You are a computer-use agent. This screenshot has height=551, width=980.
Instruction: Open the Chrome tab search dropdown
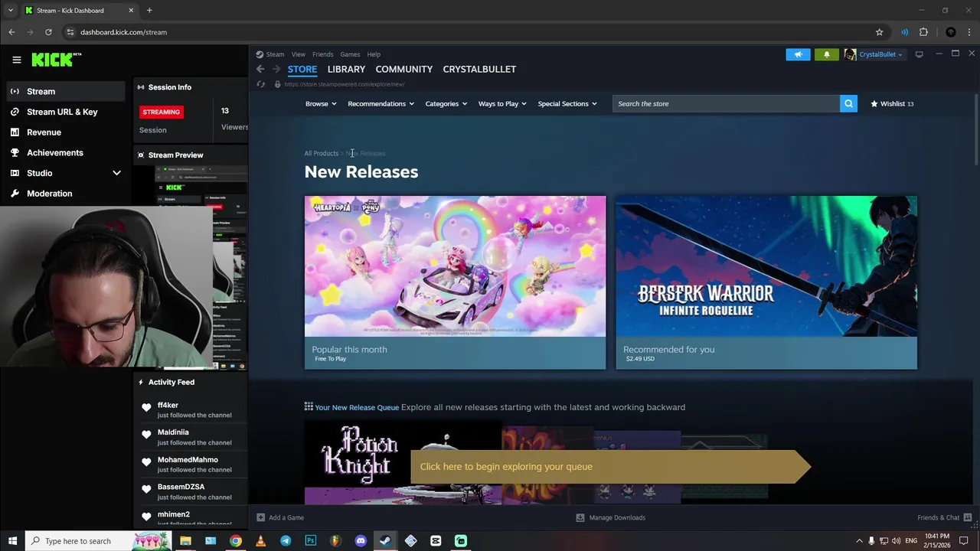11,11
